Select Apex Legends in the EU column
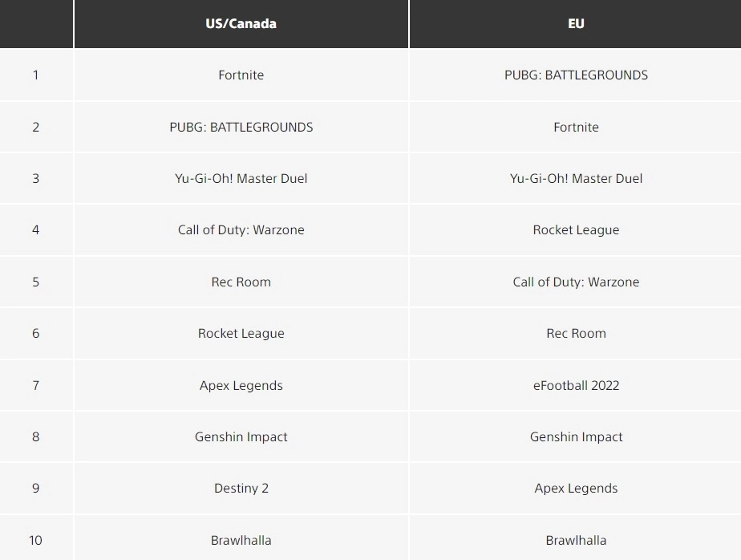 (x=576, y=488)
